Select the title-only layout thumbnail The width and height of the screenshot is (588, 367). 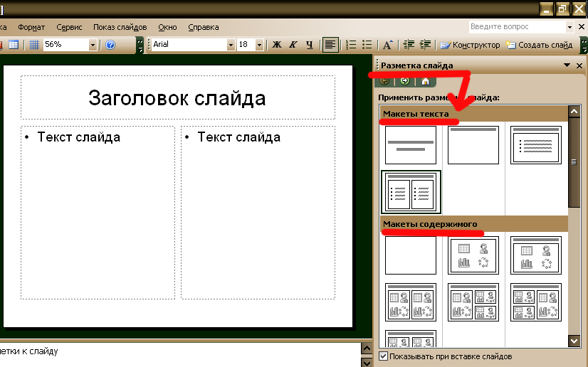[x=473, y=145]
